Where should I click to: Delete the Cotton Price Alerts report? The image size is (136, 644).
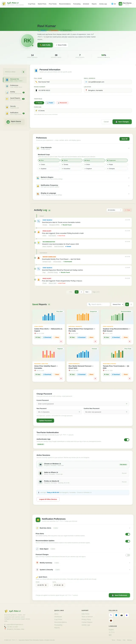click(x=61, y=341)
